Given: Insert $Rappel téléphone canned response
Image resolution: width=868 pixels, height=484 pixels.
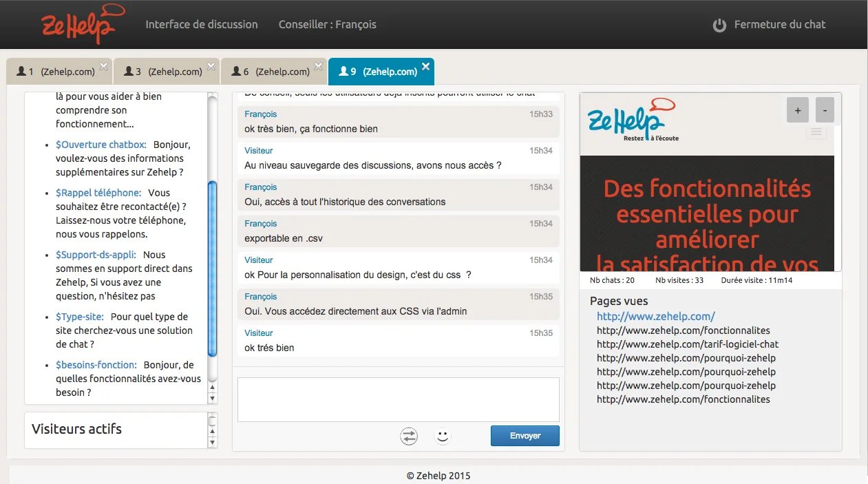Looking at the screenshot, I should [x=98, y=193].
